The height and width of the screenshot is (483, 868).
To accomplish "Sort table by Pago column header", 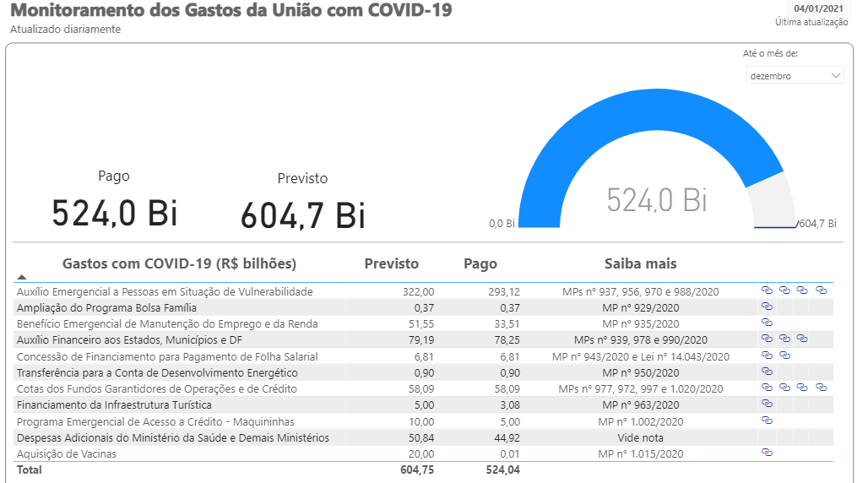I will coord(480,263).
